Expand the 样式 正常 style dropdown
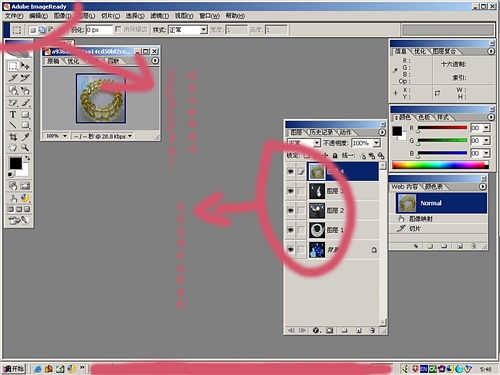 [203, 30]
